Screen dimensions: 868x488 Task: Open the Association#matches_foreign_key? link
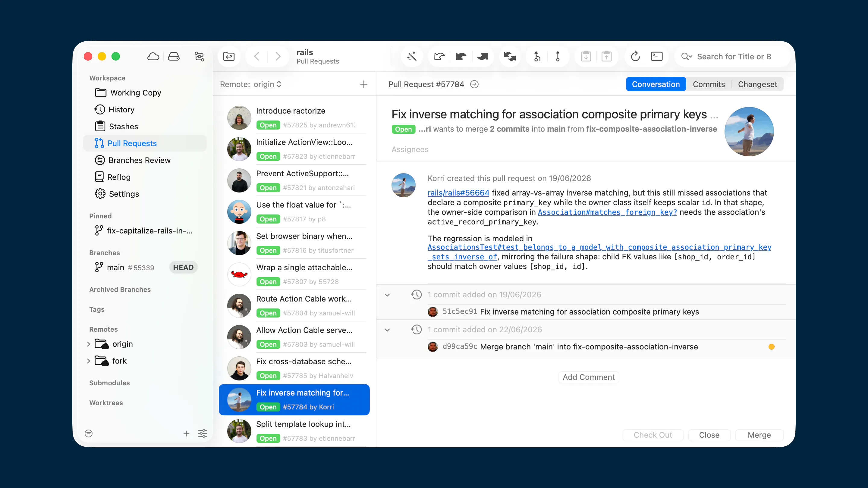pos(607,212)
